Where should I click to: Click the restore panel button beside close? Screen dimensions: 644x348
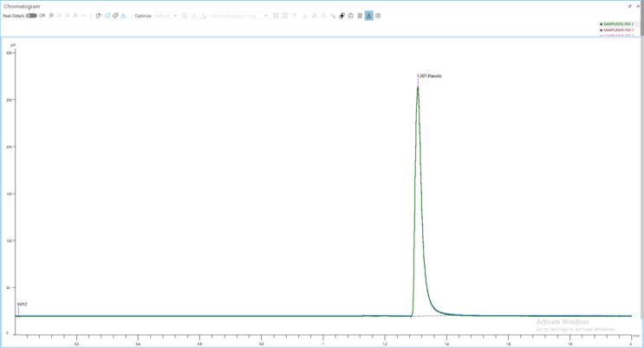coord(629,6)
